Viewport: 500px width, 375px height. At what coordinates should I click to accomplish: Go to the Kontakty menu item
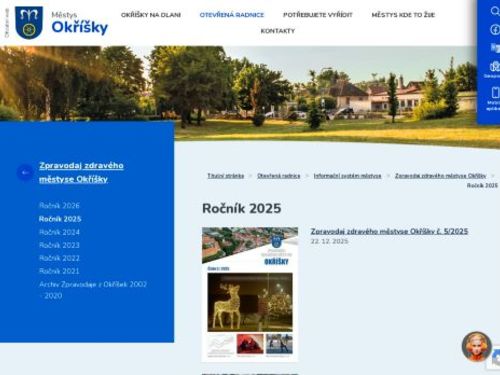[x=278, y=31]
